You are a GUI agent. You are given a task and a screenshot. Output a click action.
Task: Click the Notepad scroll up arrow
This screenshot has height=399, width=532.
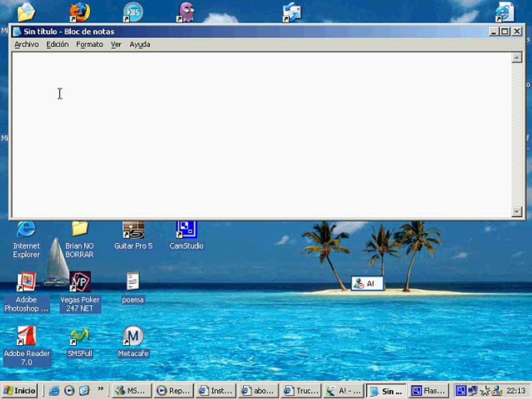point(516,58)
